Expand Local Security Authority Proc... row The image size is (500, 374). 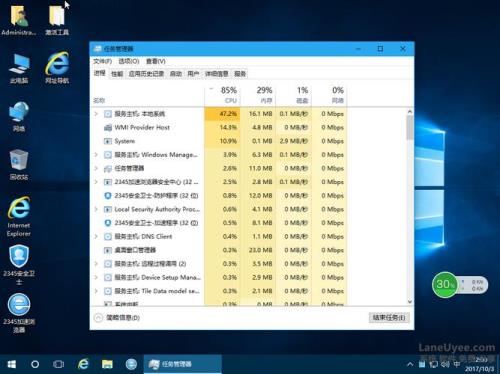(x=96, y=209)
